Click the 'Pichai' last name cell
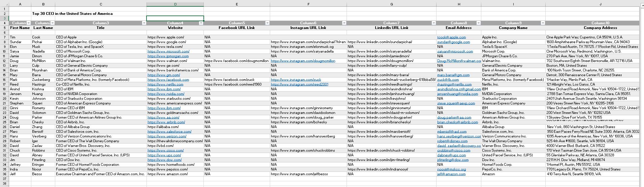644x187 pixels. [x=43, y=42]
